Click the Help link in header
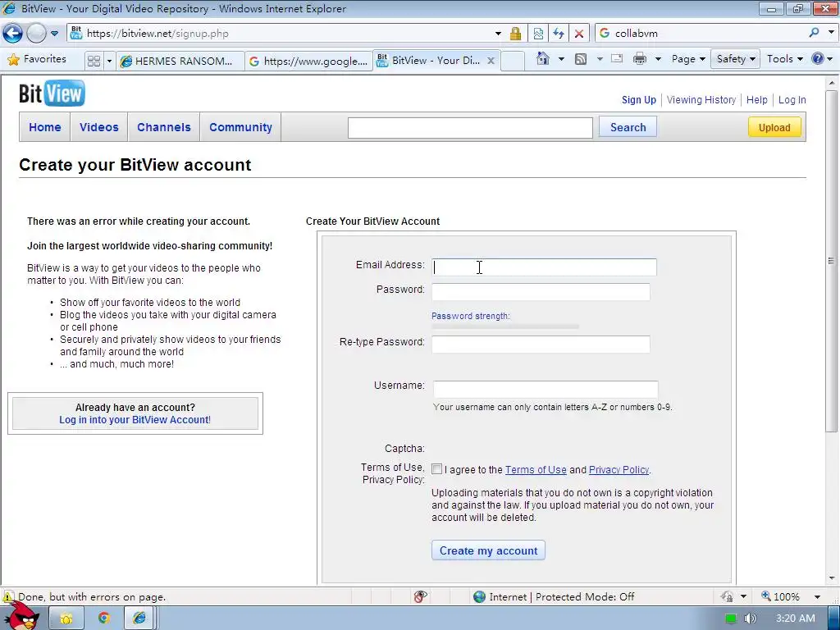Screen dimensions: 840x630 756,99
